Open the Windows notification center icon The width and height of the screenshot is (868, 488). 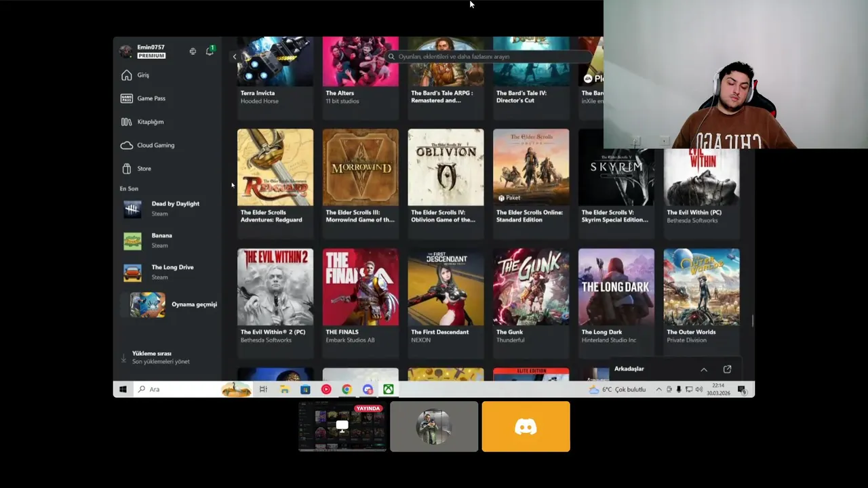(742, 390)
